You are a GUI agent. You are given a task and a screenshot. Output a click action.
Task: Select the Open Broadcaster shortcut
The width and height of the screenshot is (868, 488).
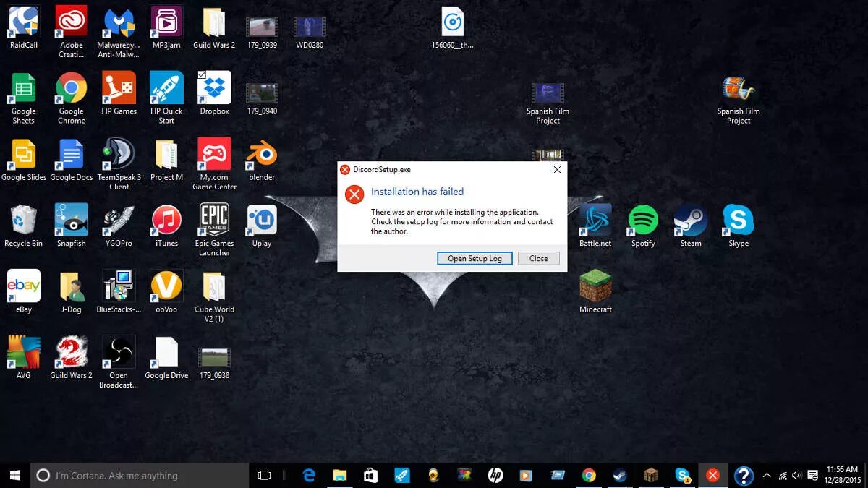click(119, 362)
